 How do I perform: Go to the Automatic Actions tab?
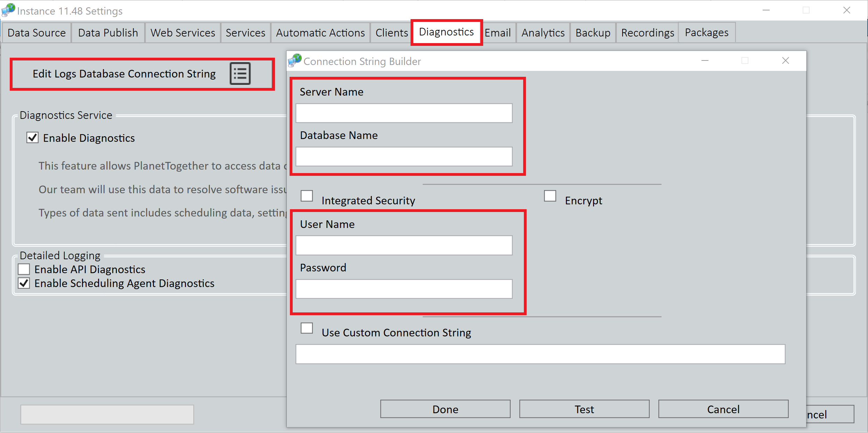(321, 33)
